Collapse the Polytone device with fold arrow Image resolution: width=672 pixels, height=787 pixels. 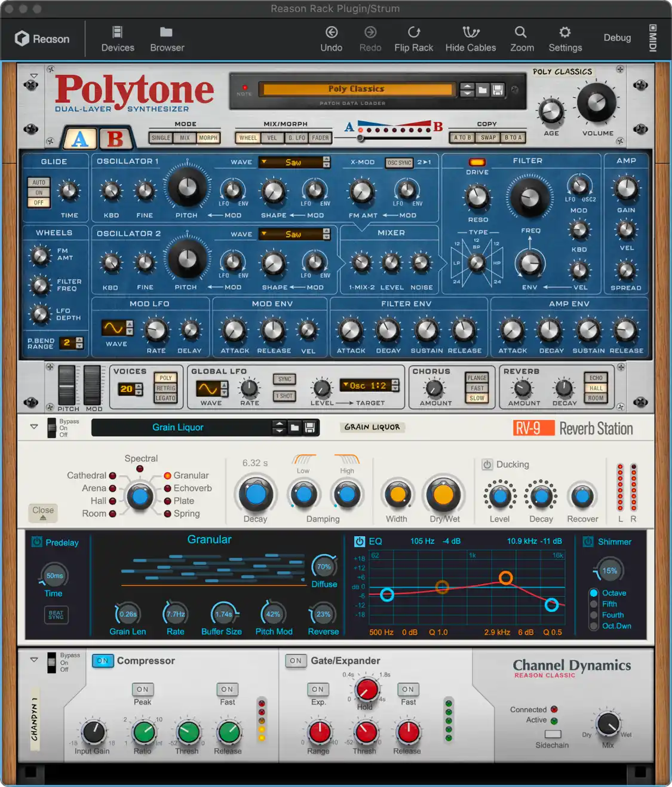(x=34, y=76)
